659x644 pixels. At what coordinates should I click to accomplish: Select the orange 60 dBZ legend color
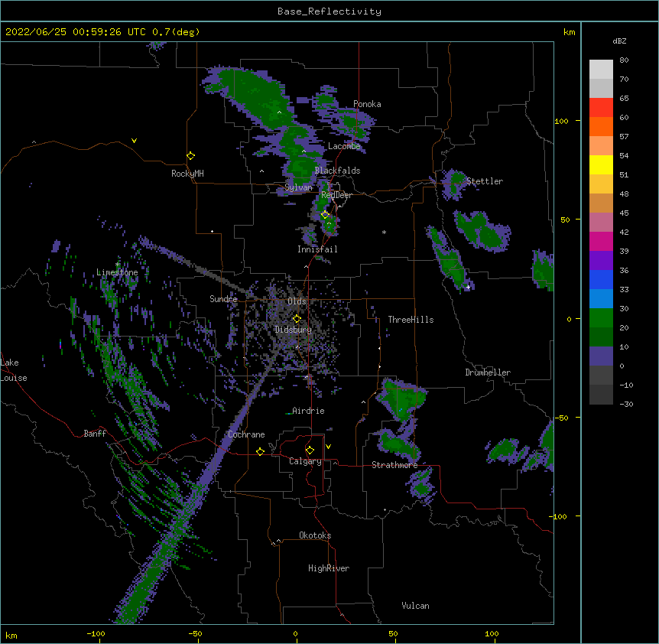pos(601,126)
